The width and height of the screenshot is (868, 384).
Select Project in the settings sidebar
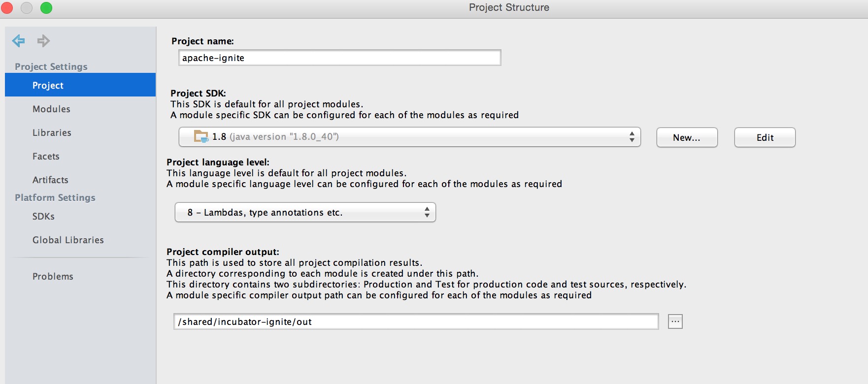[48, 85]
